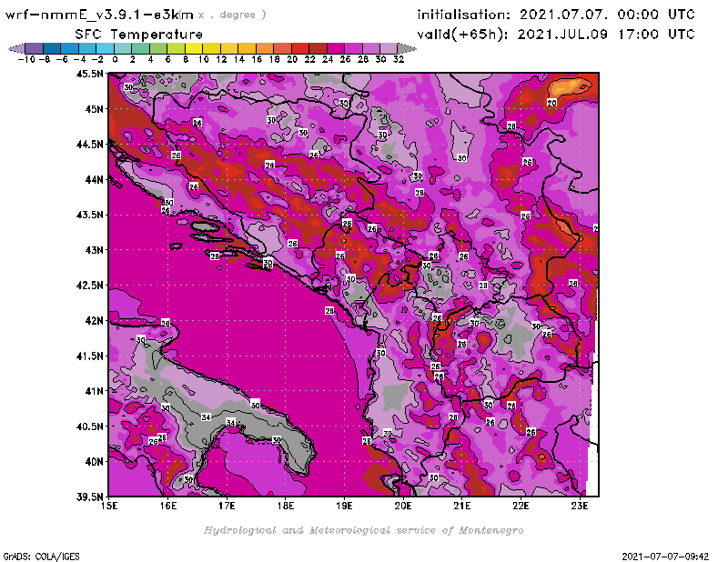Click the 'SFC Temperature' title
The image size is (728, 562).
[x=139, y=35]
